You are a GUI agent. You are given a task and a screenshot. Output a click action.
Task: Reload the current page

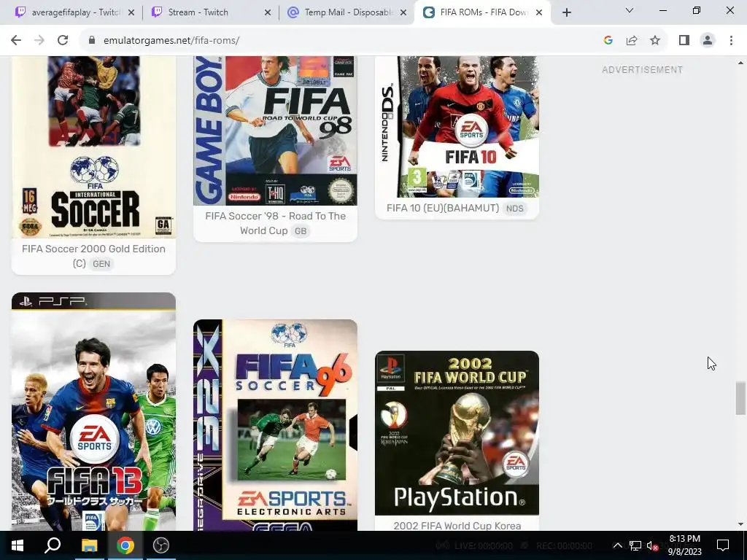(63, 41)
